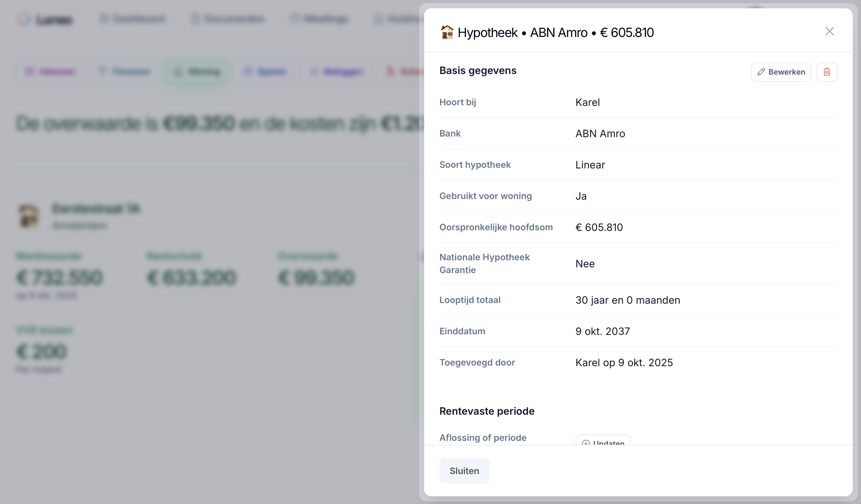Toggle the Inkomen filter chip
The width and height of the screenshot is (861, 504).
tap(50, 71)
